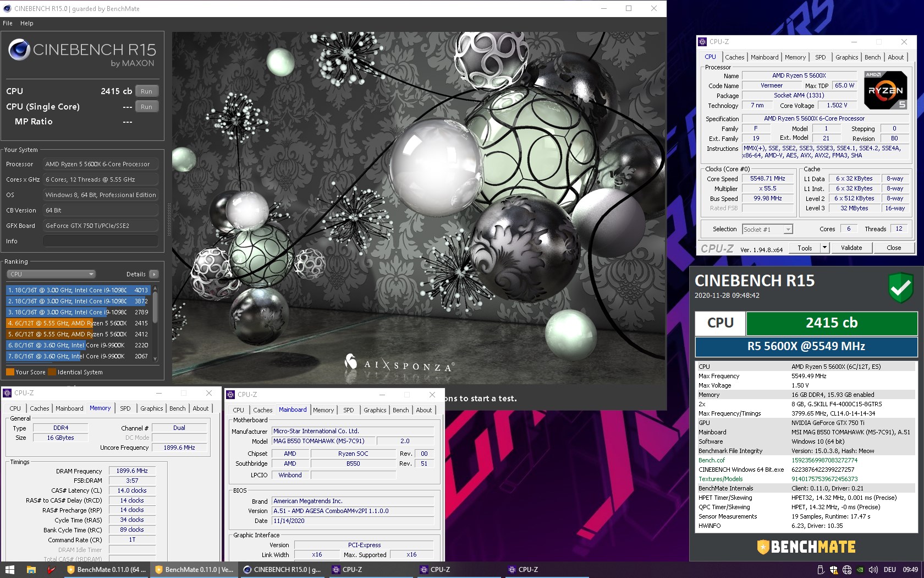
Task: Click the BENCHMATE logo at panel bottom
Action: (806, 547)
